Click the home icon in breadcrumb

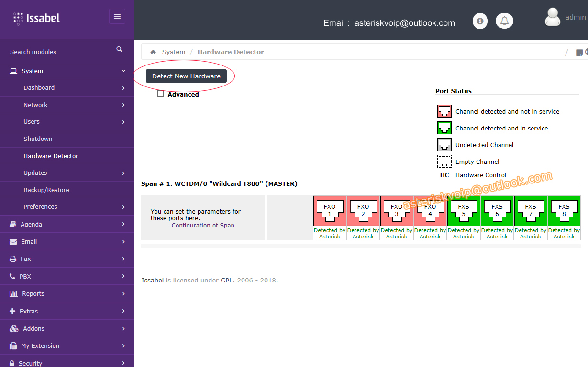click(x=153, y=52)
